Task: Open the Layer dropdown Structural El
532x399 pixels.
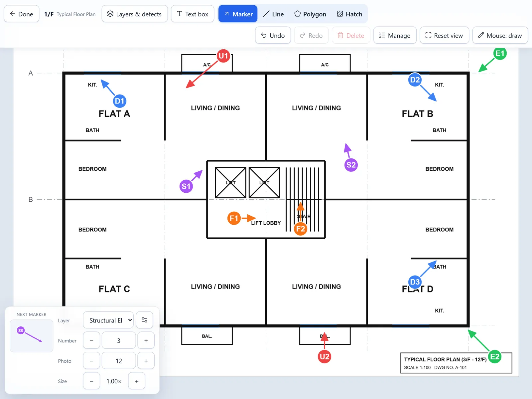Action: pyautogui.click(x=108, y=320)
